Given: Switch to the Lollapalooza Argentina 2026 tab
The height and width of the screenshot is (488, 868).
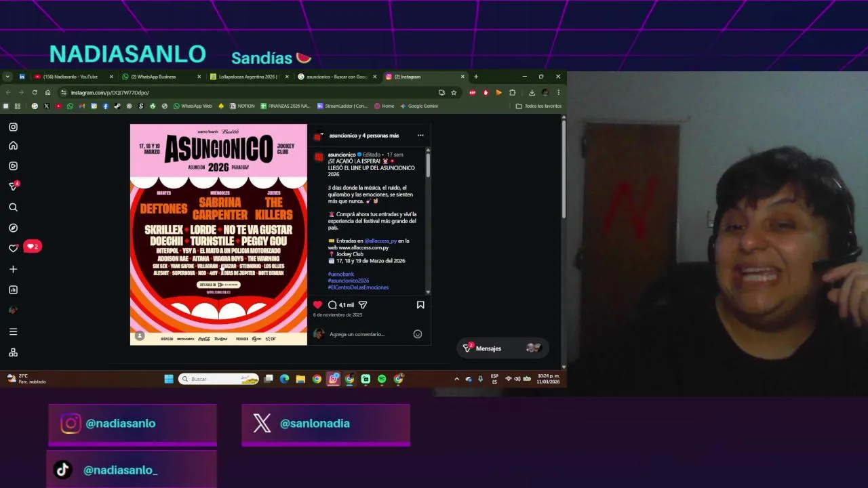Looking at the screenshot, I should (249, 77).
